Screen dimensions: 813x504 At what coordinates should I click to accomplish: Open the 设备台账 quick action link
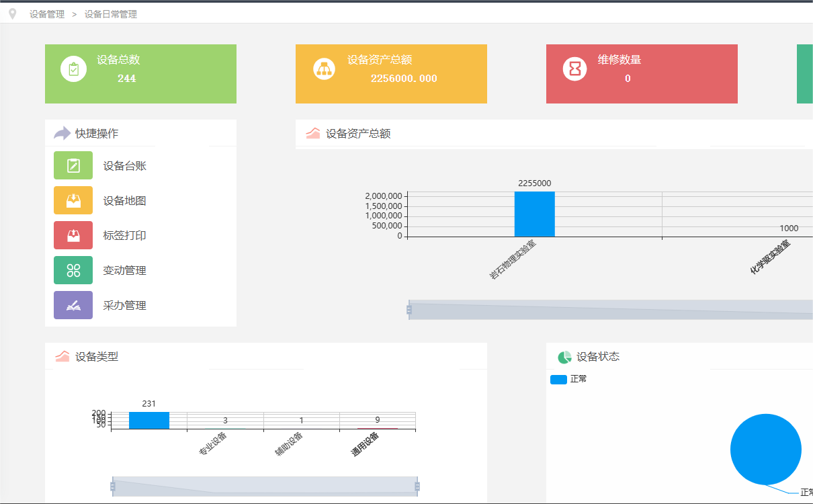coord(125,166)
